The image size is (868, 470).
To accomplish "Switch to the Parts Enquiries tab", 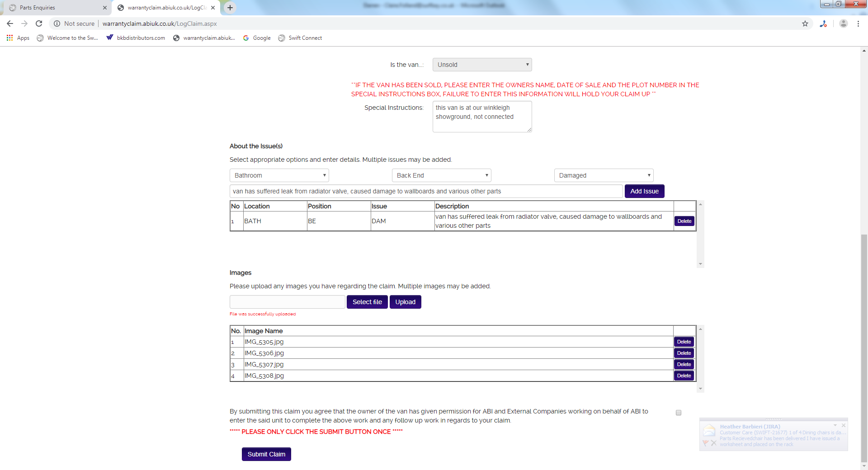I will (x=54, y=8).
